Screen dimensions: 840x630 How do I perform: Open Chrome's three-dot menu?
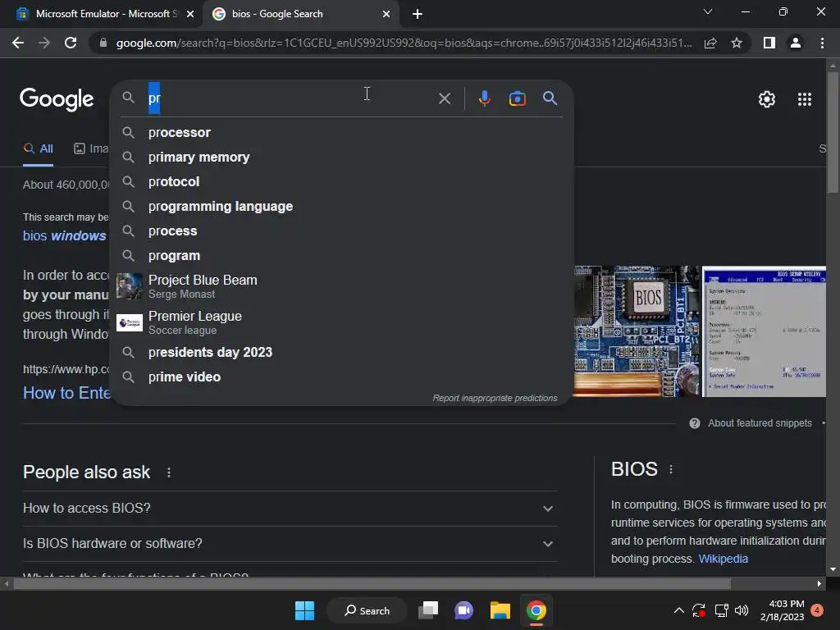coord(822,43)
